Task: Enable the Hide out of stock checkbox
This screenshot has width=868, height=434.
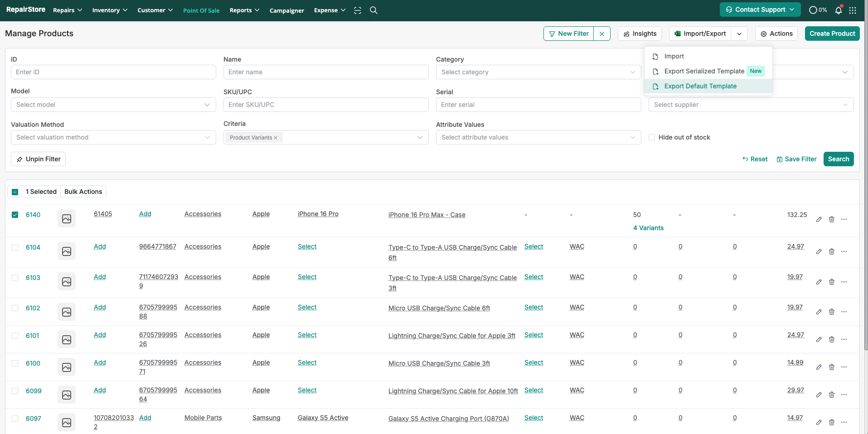Action: coord(652,137)
